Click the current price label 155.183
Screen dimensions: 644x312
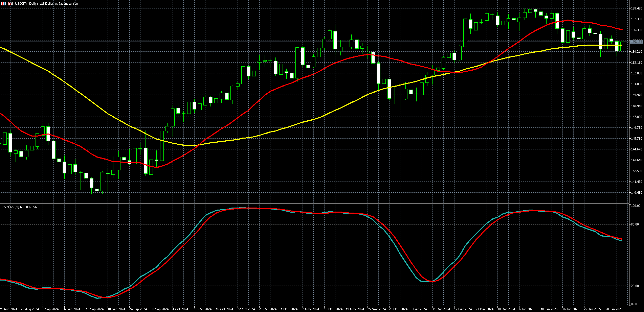coord(636,42)
